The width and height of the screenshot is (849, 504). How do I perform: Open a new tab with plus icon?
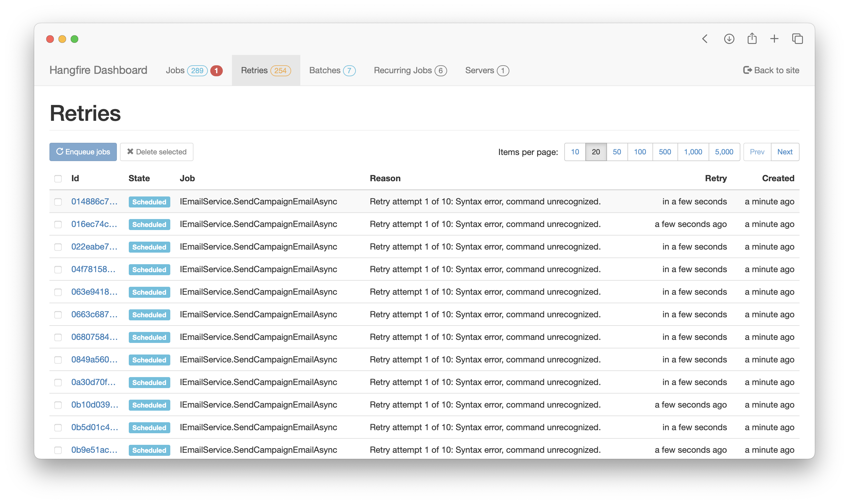point(774,39)
